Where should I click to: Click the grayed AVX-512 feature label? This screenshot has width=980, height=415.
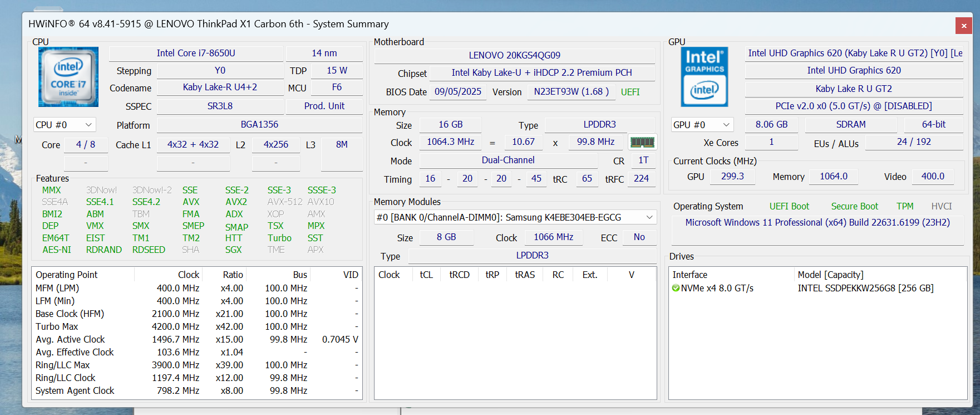tap(285, 202)
